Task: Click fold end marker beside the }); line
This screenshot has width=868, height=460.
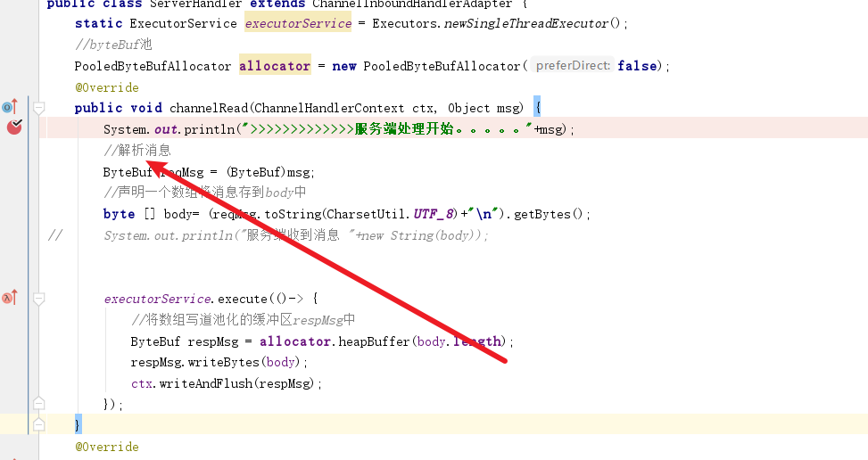Action: pos(38,404)
